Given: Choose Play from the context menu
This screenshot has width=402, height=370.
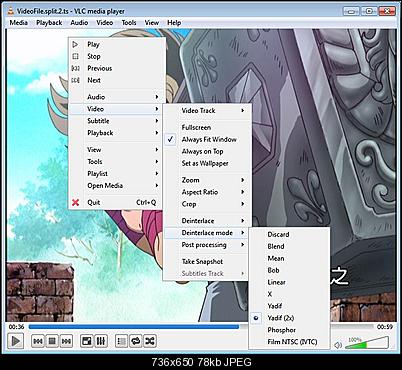Looking at the screenshot, I should point(117,44).
